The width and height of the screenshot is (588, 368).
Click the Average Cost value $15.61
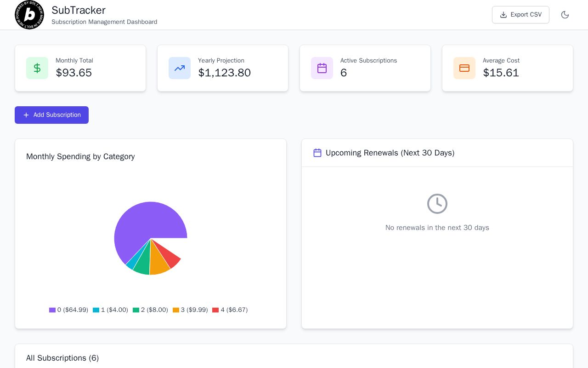pyautogui.click(x=501, y=73)
